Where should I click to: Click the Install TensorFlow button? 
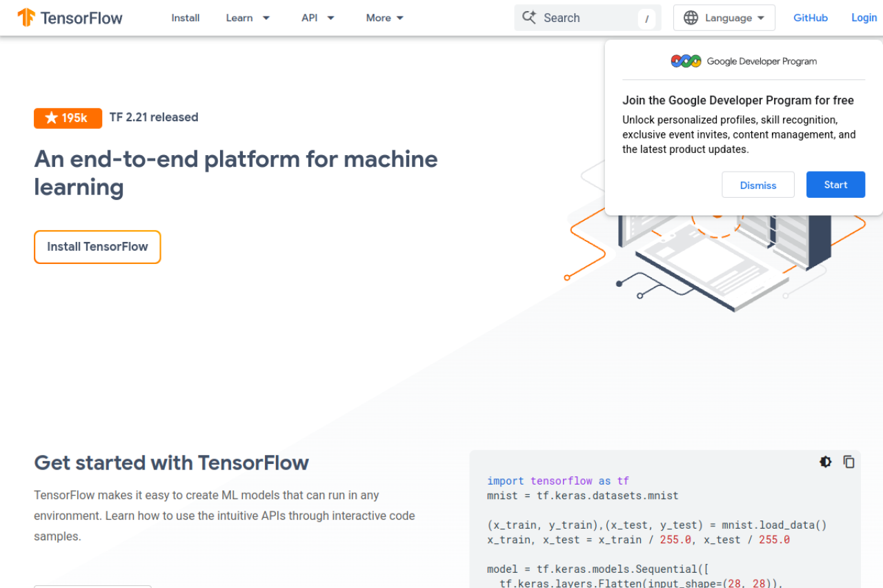click(x=97, y=247)
